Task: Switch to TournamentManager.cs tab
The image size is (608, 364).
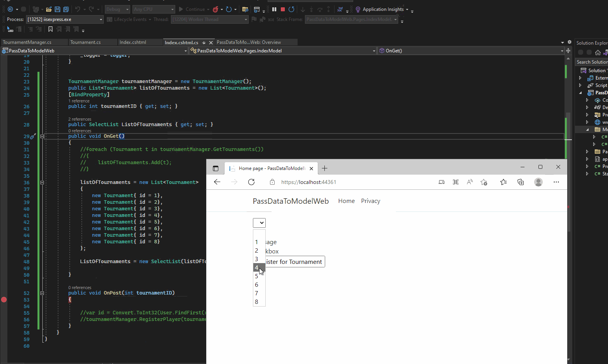Action: [x=27, y=42]
